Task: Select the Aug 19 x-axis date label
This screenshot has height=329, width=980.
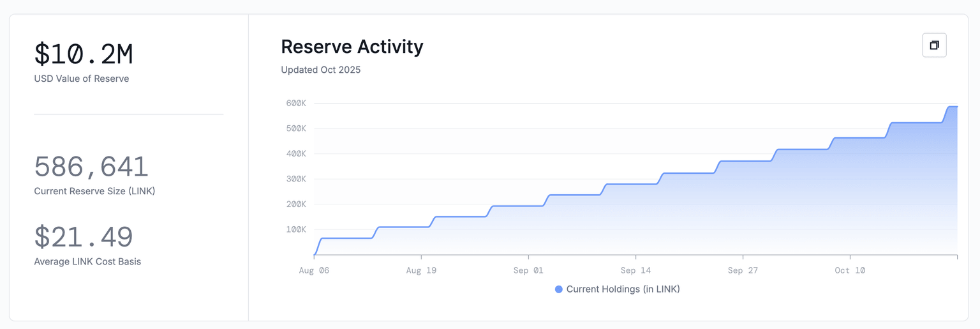Action: click(421, 271)
